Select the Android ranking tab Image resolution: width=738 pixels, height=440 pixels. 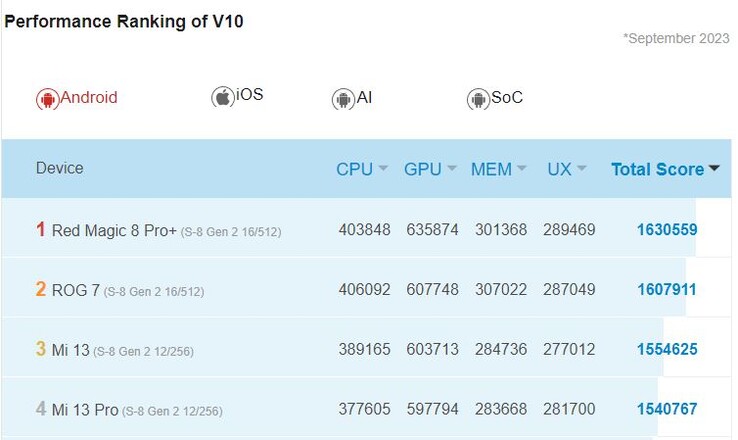[x=89, y=98]
